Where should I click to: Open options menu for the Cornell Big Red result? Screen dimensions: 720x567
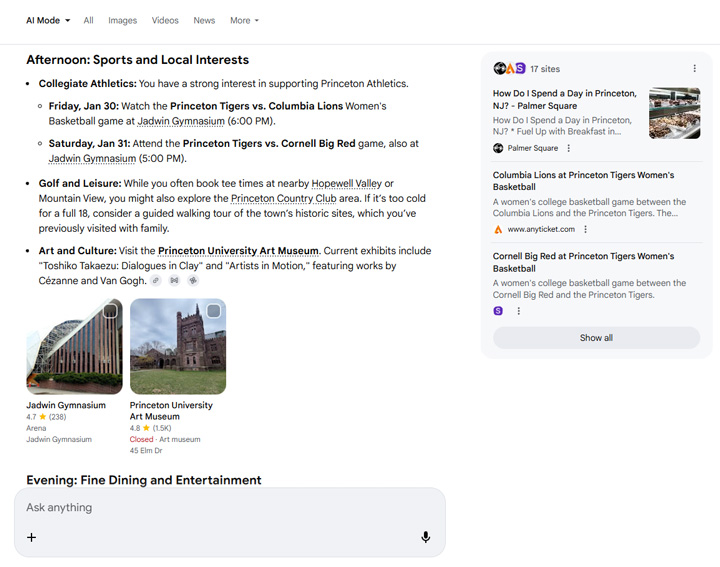tap(518, 311)
